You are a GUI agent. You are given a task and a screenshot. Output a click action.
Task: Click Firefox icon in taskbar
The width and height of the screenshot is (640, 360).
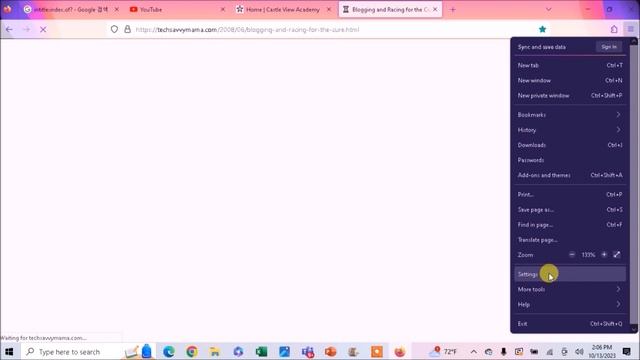(x=400, y=351)
